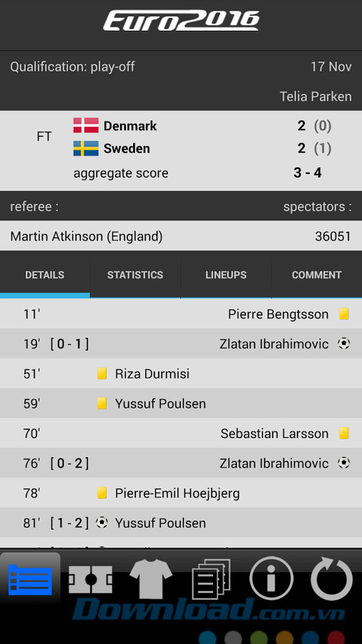Click the Sweden flag icon
362x644 pixels.
pos(86,148)
